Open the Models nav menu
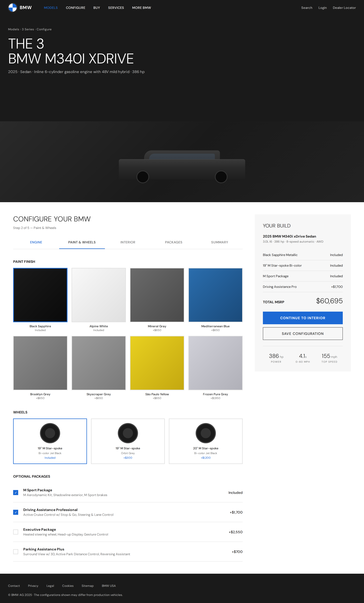Image resolution: width=364 pixels, height=603 pixels. 51,8
